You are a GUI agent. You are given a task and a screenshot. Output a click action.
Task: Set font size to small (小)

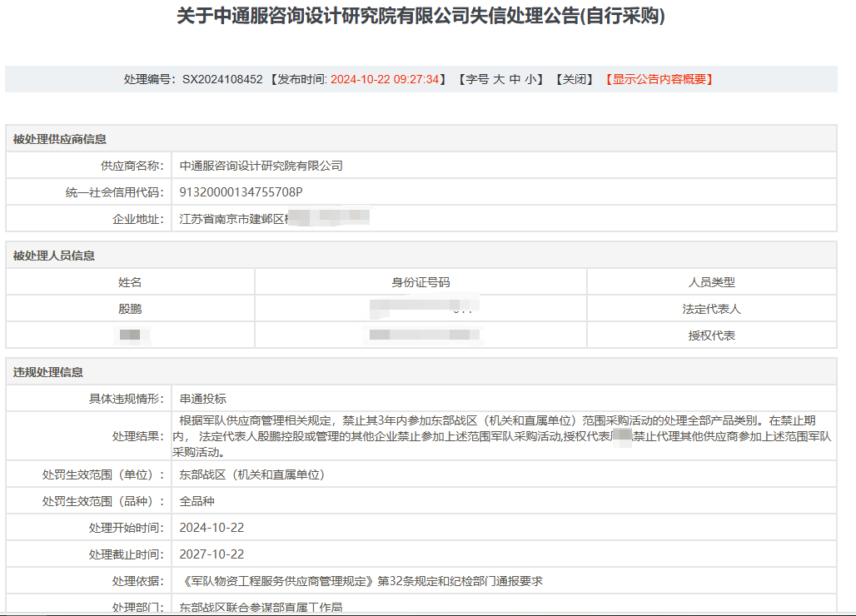point(530,80)
